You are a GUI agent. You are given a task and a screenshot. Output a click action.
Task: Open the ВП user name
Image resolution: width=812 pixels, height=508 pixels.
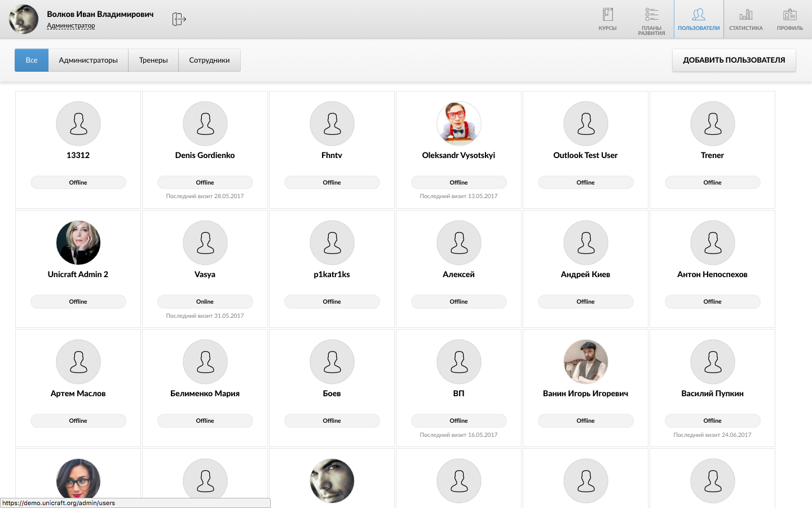[459, 393]
